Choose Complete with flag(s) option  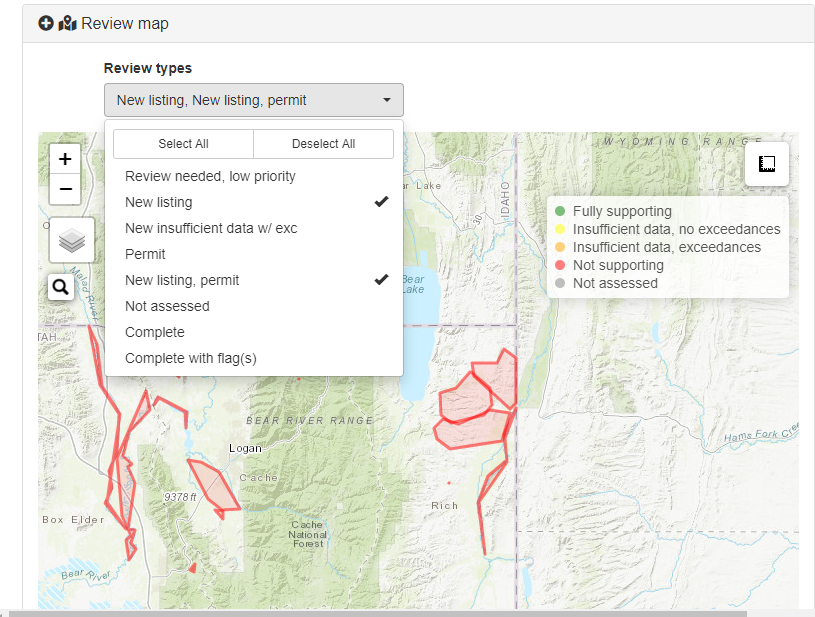click(191, 358)
